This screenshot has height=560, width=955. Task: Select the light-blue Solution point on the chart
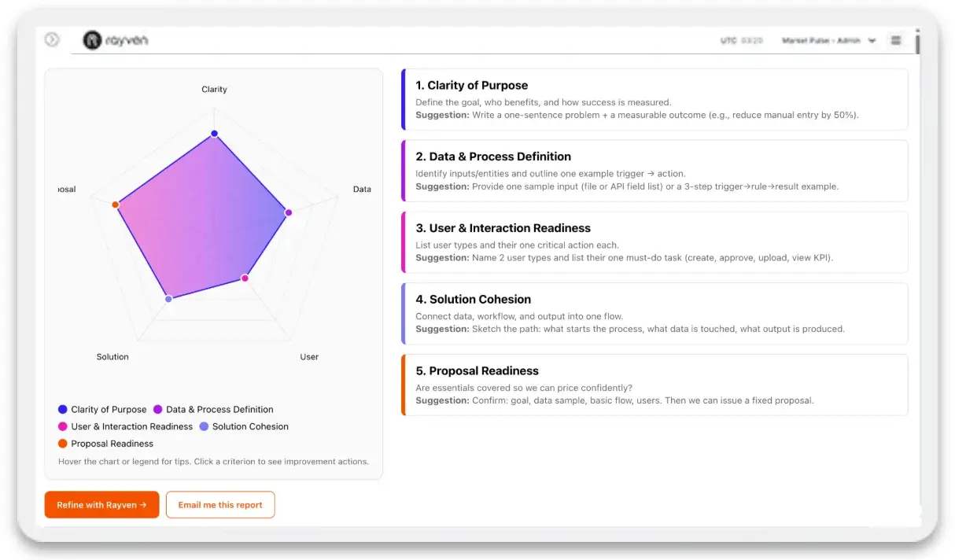[x=168, y=299]
